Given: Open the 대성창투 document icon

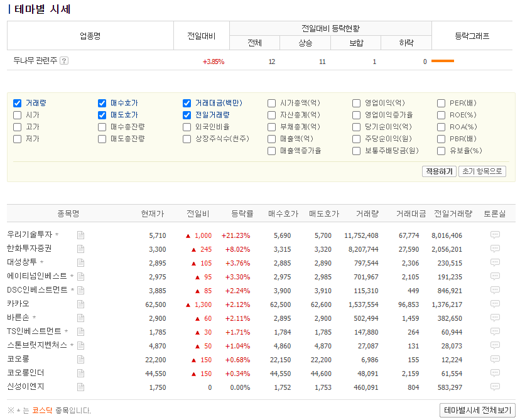Looking at the screenshot, I should point(80,263).
